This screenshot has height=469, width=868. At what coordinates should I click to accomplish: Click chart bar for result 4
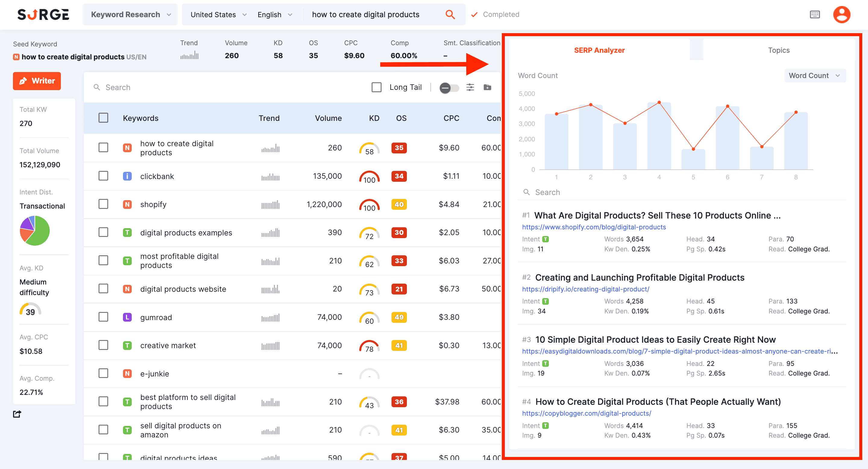pyautogui.click(x=659, y=136)
